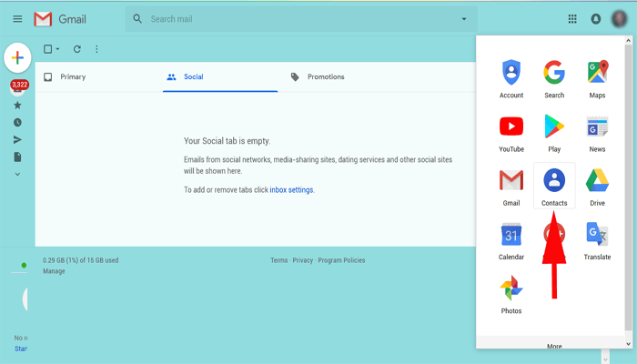This screenshot has height=364, width=637.
Task: Open Gmail app in apps panel
Action: 511,187
